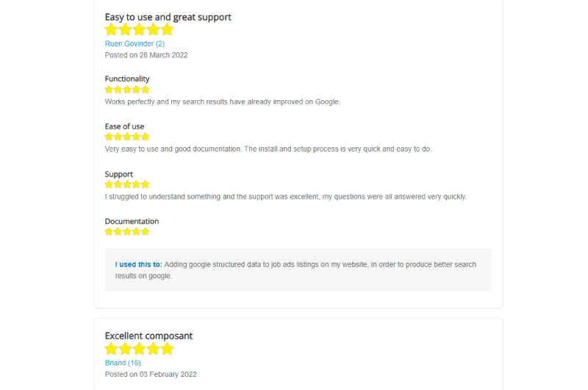The height and width of the screenshot is (390, 588).
Task: Click the first star of the Easy to use rating
Action: [112, 29]
